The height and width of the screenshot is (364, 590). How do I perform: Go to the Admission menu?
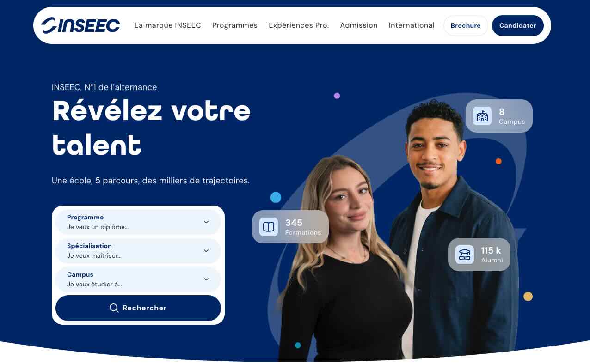[359, 25]
